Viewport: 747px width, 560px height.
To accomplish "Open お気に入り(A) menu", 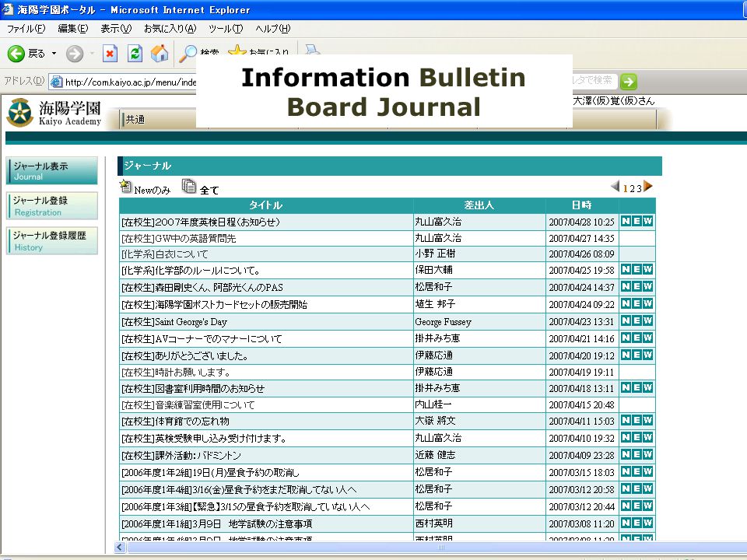I will tap(170, 29).
